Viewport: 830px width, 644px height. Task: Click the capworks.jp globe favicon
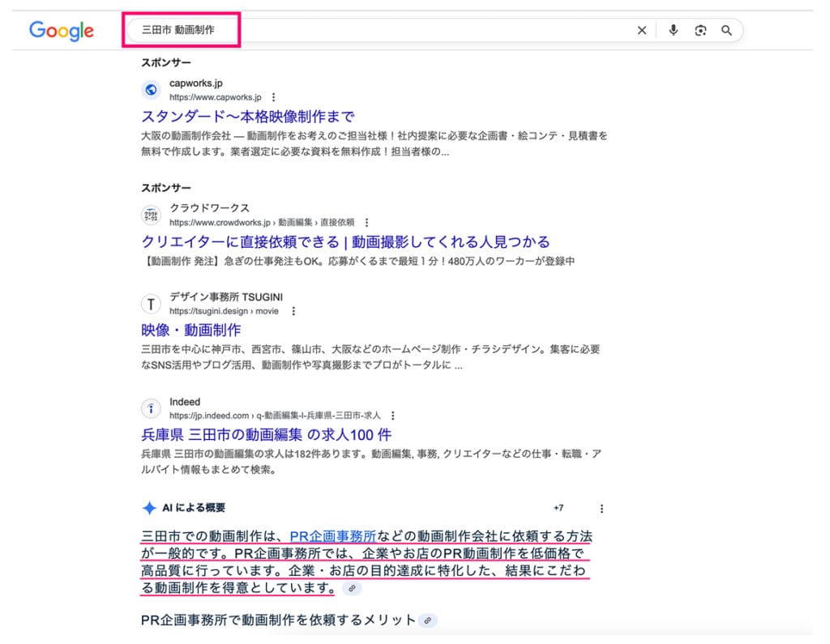pyautogui.click(x=151, y=90)
